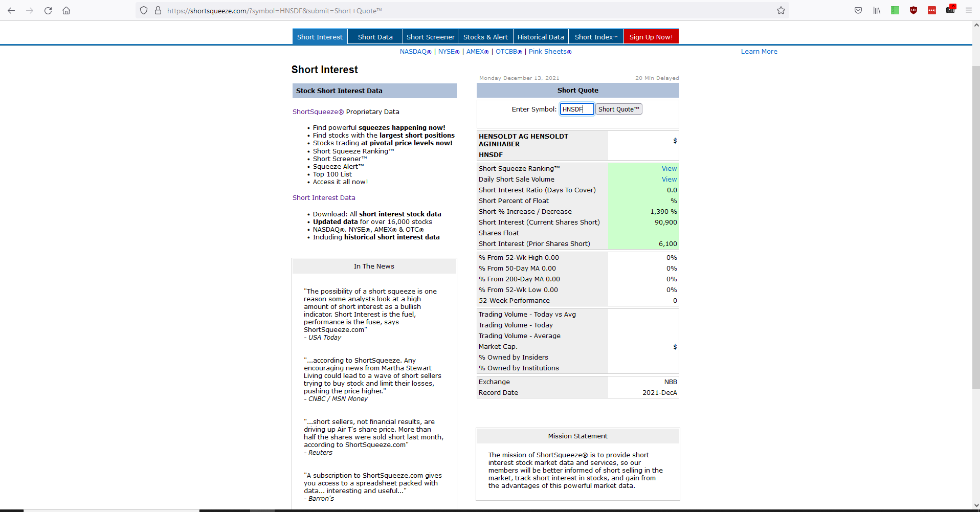Click the Top 100 List bullet

pyautogui.click(x=332, y=174)
